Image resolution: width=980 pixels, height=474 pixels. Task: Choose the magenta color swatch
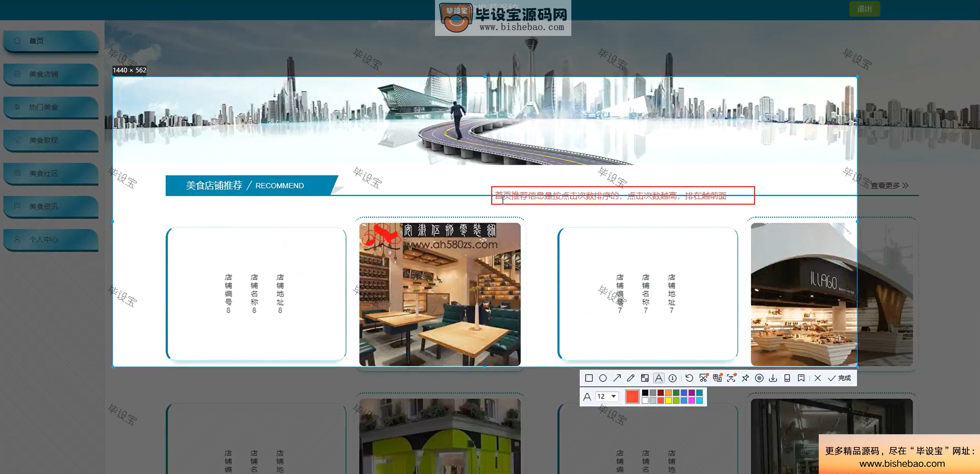coord(692,400)
